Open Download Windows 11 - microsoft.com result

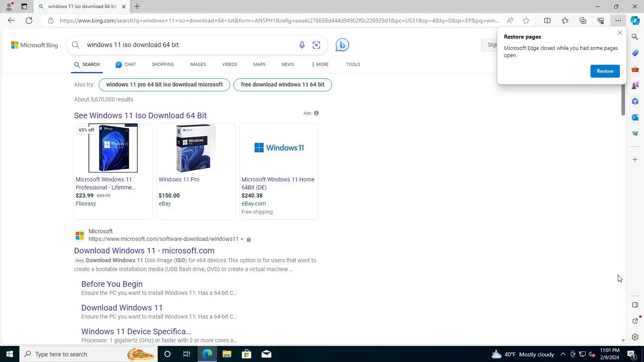pyautogui.click(x=144, y=251)
